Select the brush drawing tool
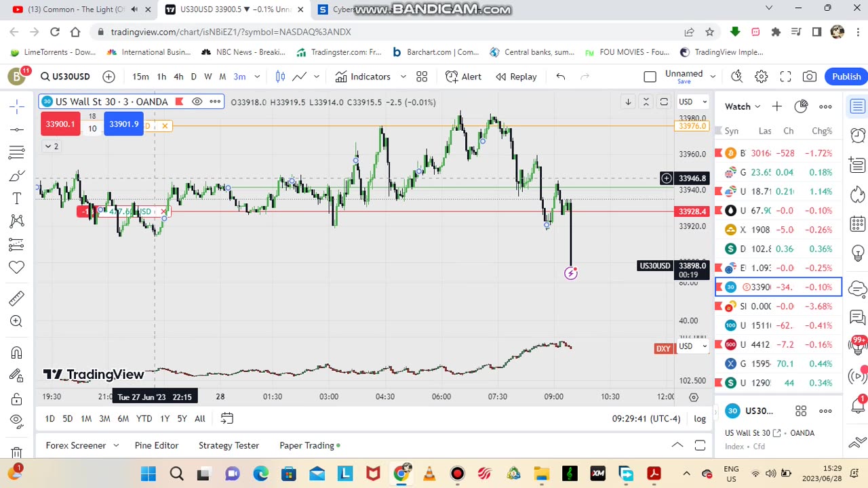This screenshot has height=488, width=868. 17,176
